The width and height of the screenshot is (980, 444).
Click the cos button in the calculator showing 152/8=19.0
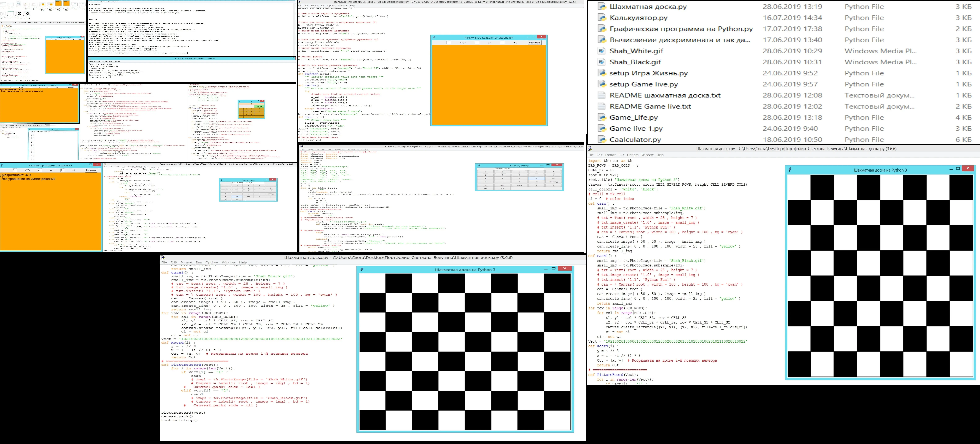tap(520, 185)
